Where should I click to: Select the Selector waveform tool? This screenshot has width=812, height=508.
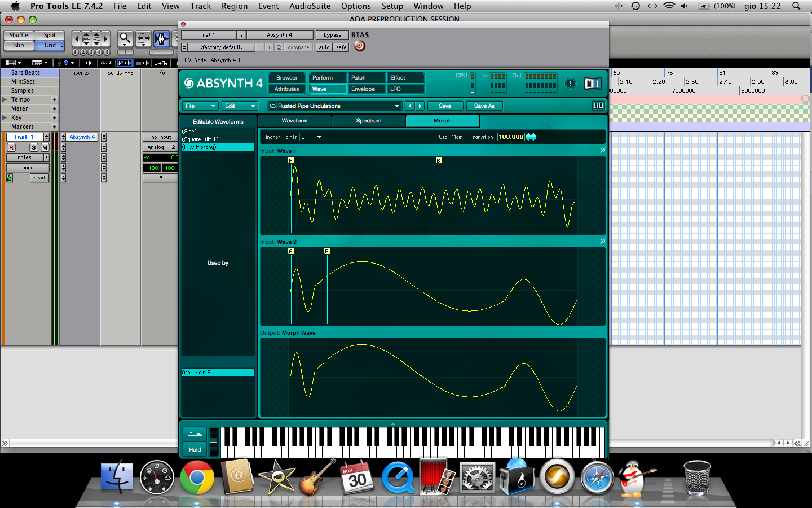(x=161, y=38)
